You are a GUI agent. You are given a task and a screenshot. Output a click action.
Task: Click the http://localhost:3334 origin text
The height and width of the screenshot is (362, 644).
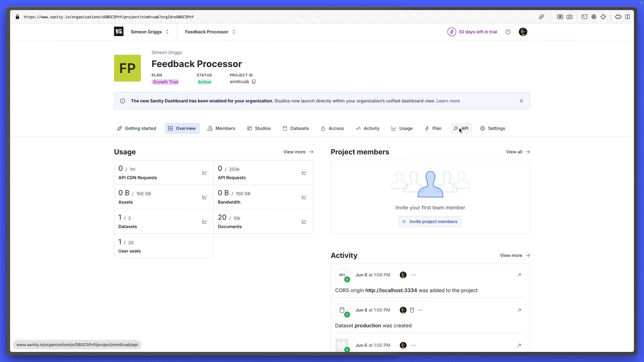point(391,291)
